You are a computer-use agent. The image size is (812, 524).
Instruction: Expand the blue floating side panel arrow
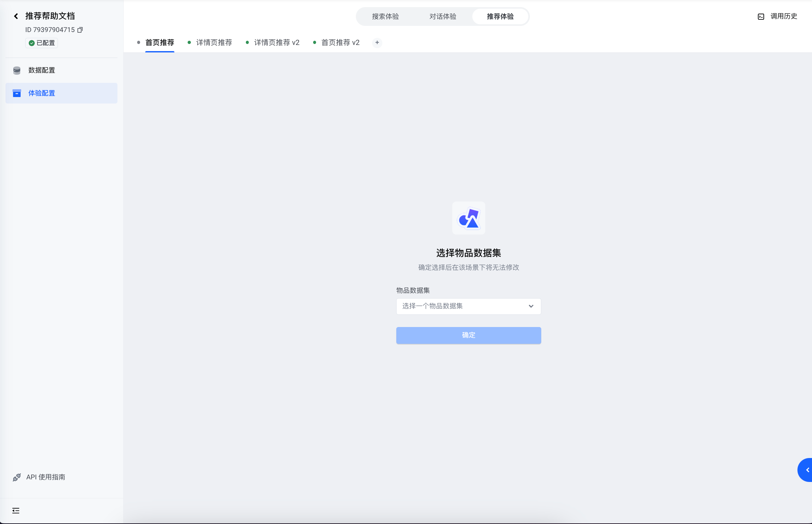tap(807, 470)
